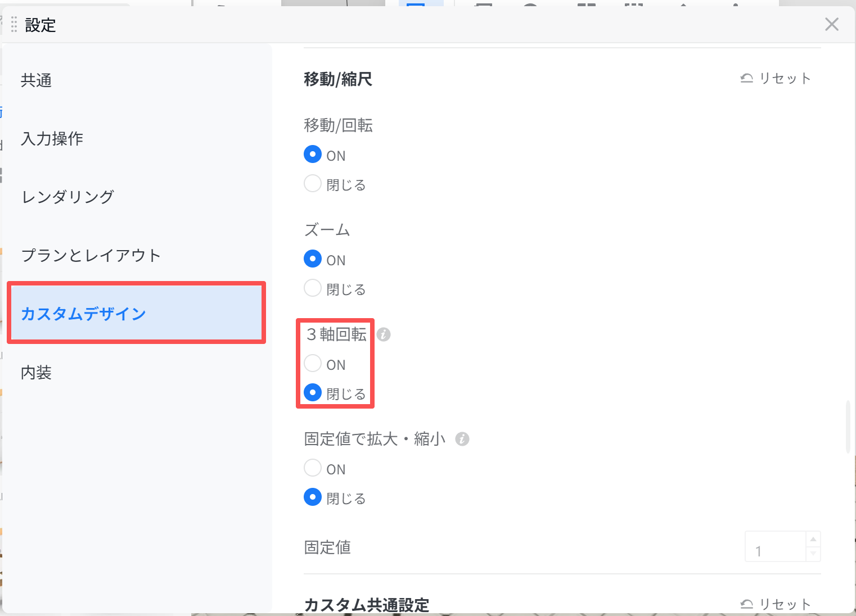The height and width of the screenshot is (616, 856).
Task: Turn 移動/回転 ON
Action: pos(313,155)
